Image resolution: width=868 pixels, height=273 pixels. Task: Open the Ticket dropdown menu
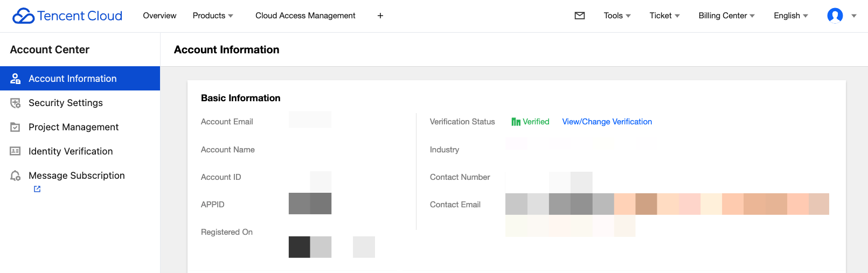664,16
